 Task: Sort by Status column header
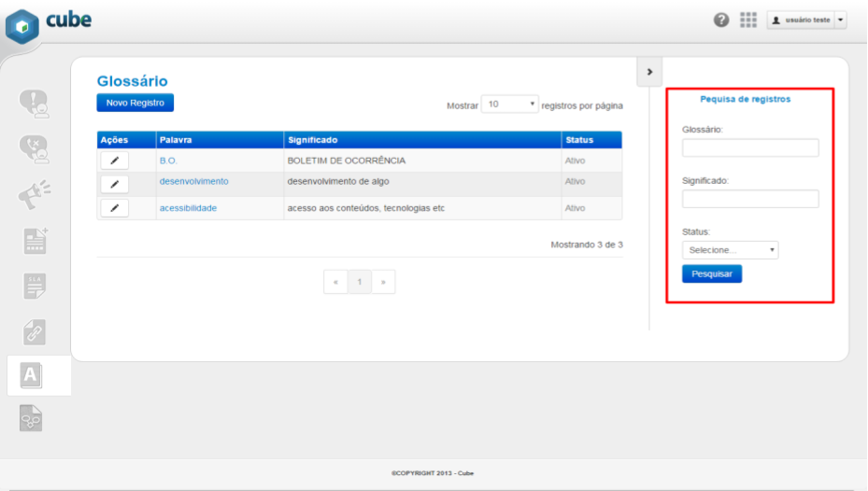tap(591, 140)
